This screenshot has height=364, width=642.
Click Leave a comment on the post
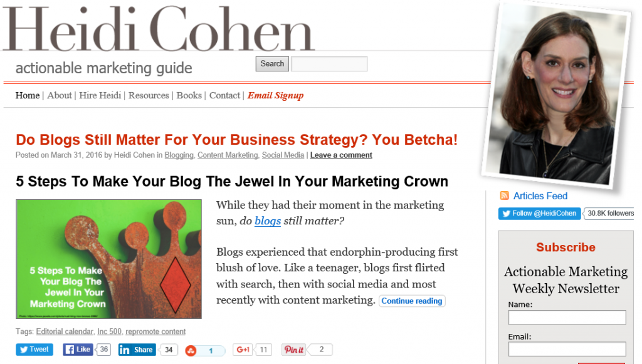341,155
